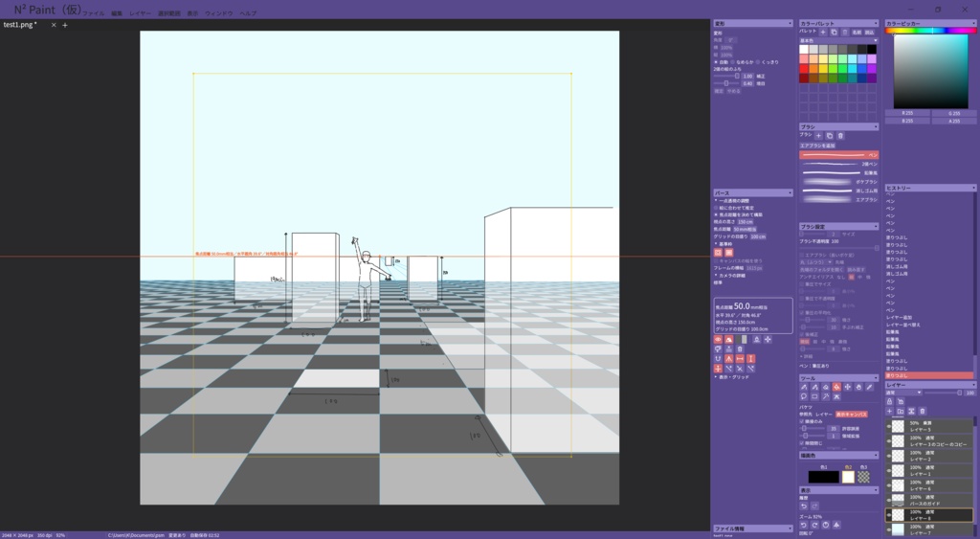Select the magic wand tool
This screenshot has height=539, width=980.
826,396
